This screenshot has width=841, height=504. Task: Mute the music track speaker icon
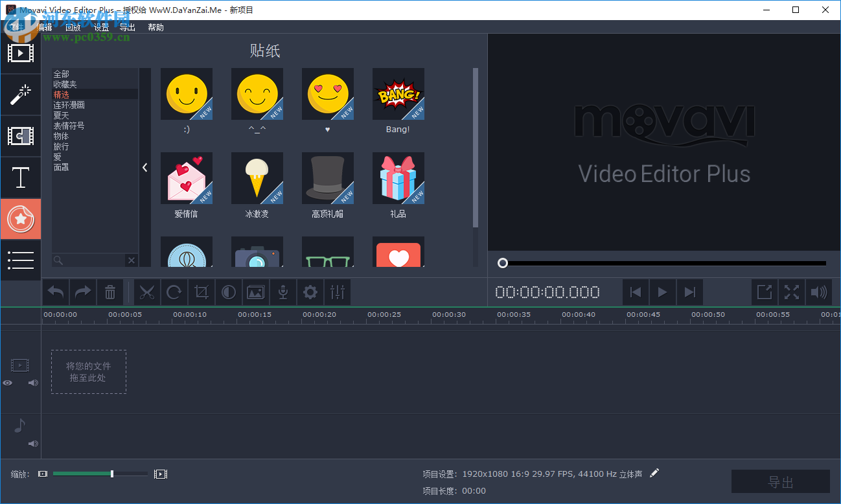[32, 444]
